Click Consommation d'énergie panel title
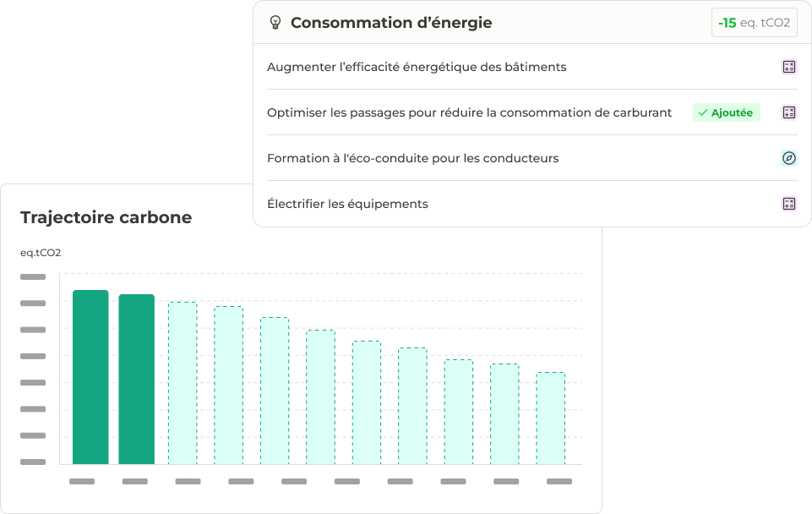 click(391, 23)
